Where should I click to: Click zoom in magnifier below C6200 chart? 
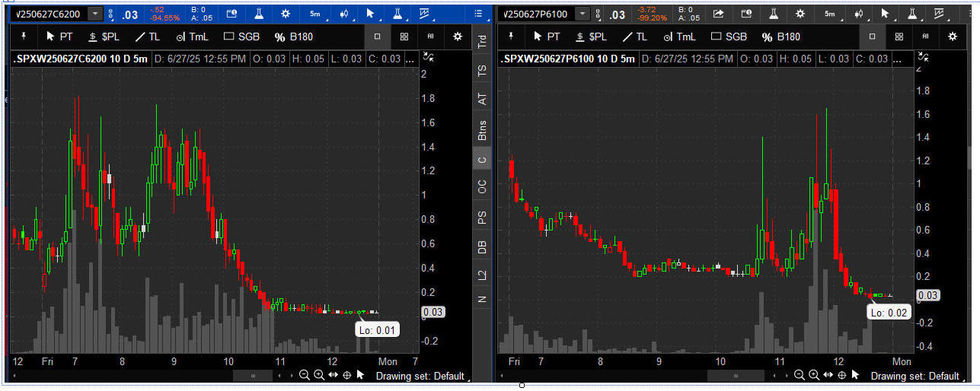coord(319,375)
